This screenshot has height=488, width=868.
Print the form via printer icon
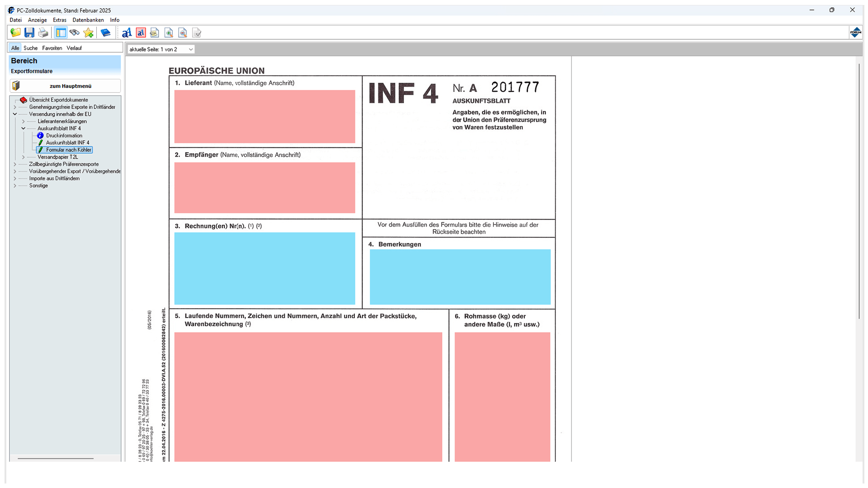43,33
